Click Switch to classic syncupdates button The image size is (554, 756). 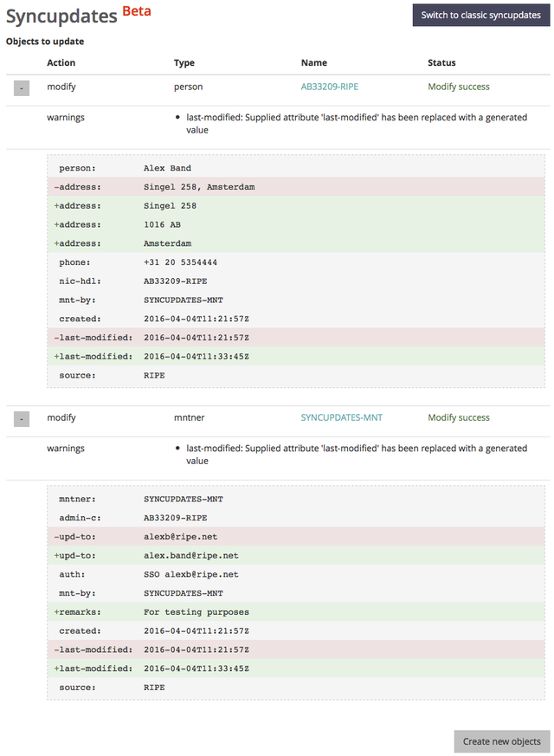click(480, 15)
